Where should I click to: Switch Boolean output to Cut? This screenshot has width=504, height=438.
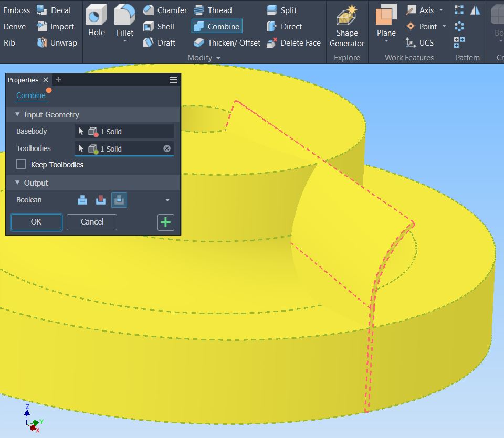[100, 200]
